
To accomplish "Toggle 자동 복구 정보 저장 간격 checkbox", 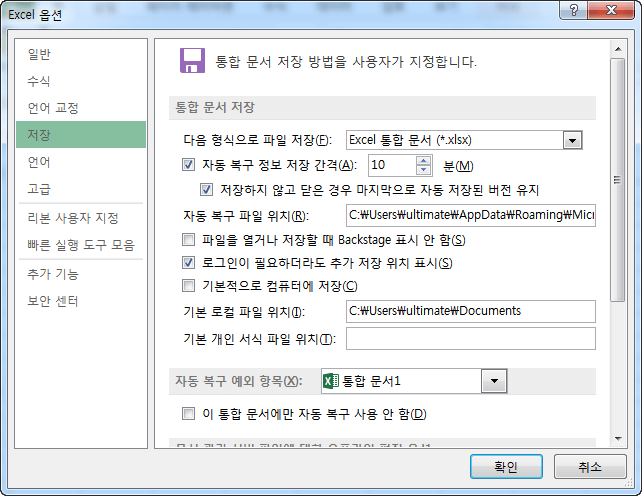I will (x=188, y=165).
